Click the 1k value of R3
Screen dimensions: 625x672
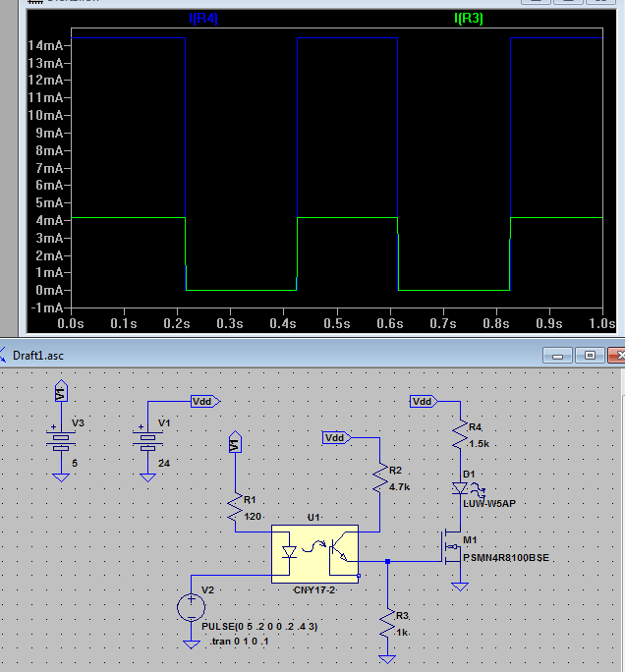click(x=402, y=633)
